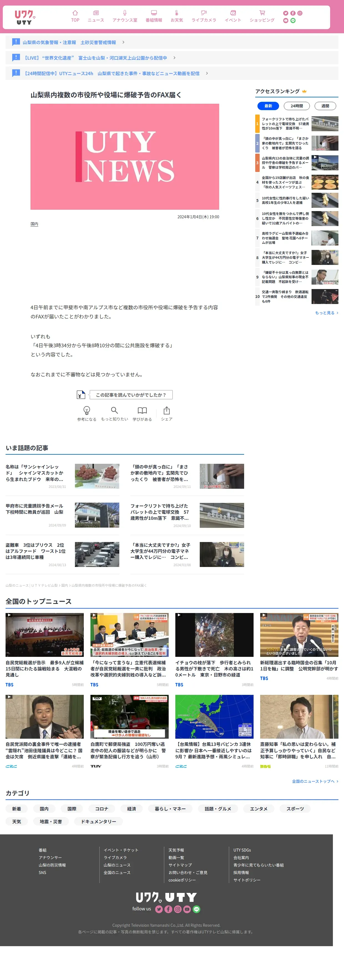Click the header Twitter icon
The width and height of the screenshot is (344, 980).
pos(286,13)
